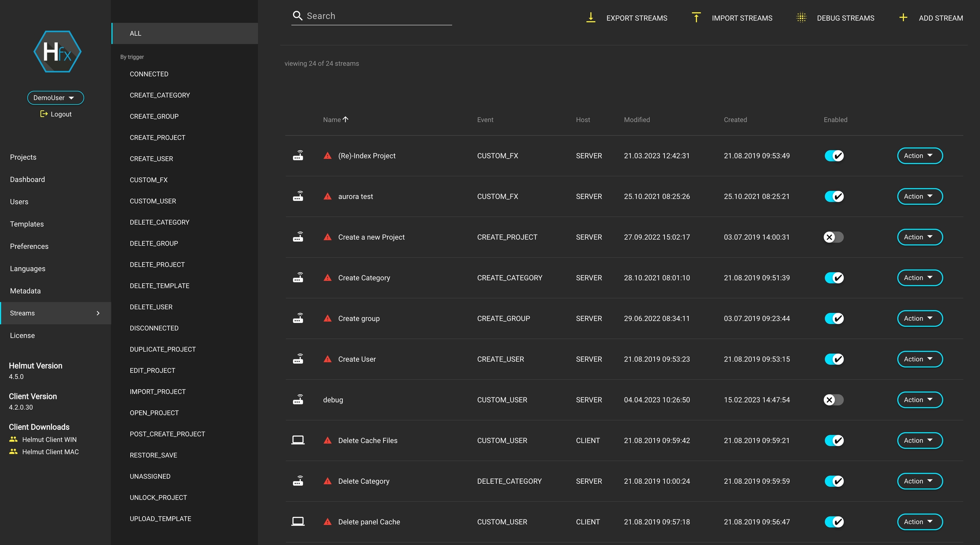Click the Helmut Fx hexagon logo
Screen dimensions: 980x545
point(57,51)
